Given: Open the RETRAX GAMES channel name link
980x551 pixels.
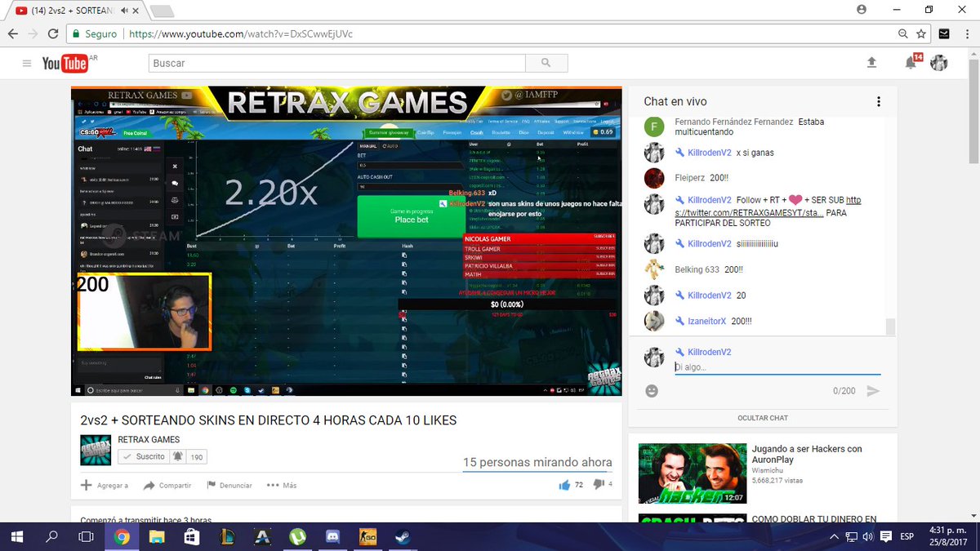Looking at the screenshot, I should [149, 439].
